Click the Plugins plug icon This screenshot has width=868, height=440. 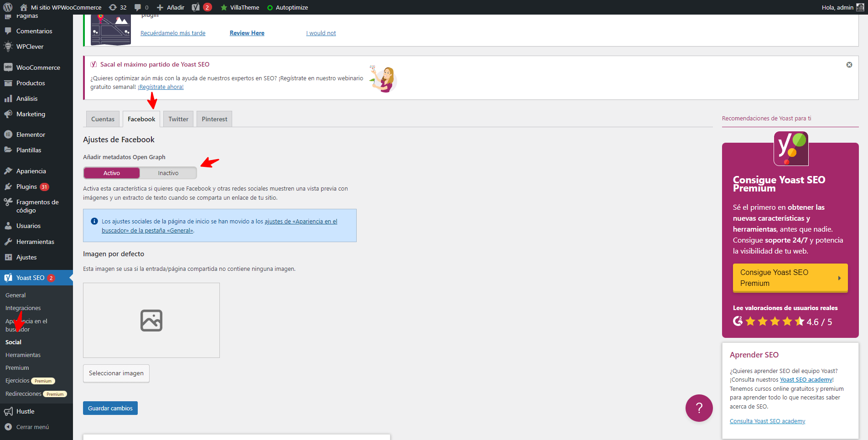(x=8, y=186)
